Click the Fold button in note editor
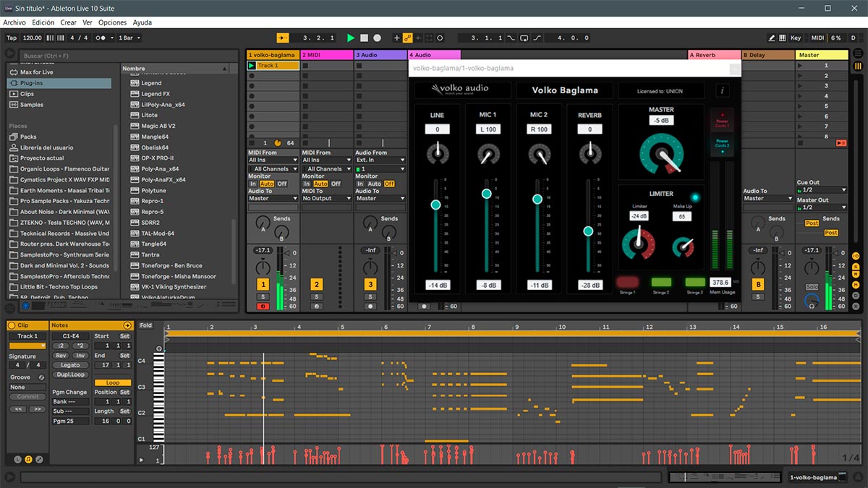Screen dimensions: 868x488 145,326
